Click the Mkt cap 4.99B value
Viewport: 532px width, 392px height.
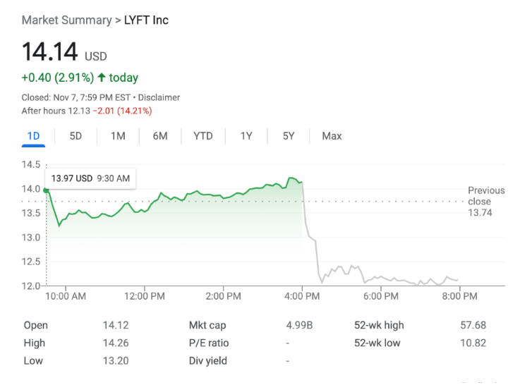coord(298,326)
